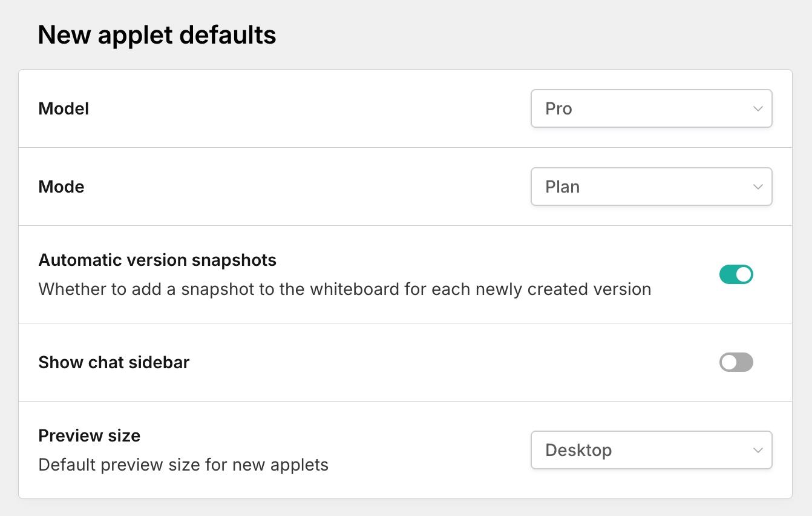The image size is (812, 516).
Task: Open the Mode dropdown showing Plan
Action: tap(651, 187)
